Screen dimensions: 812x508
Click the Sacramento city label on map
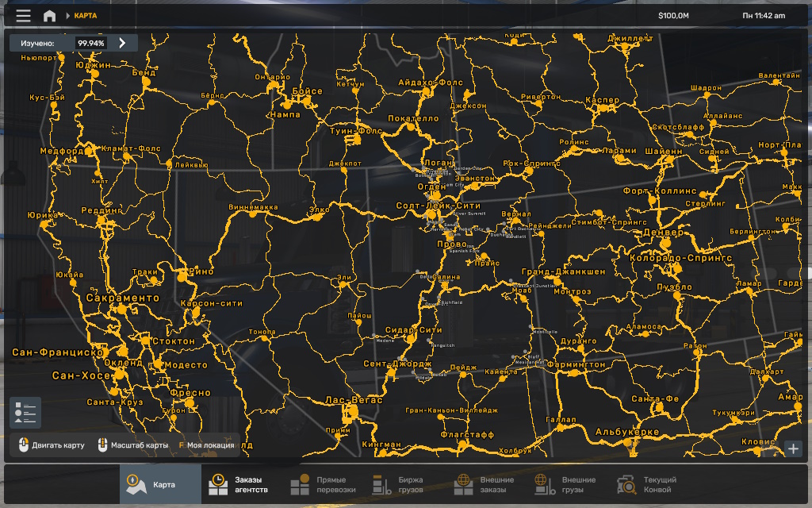click(122, 298)
